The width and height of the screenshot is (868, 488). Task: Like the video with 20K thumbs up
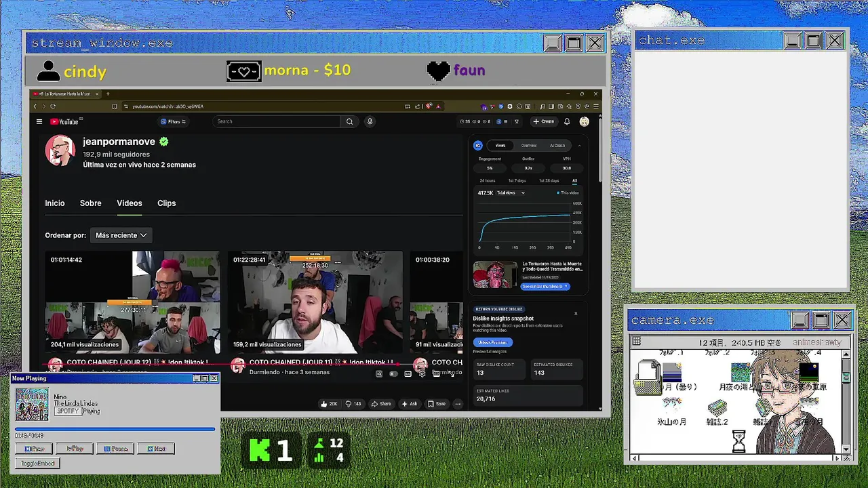coord(329,404)
